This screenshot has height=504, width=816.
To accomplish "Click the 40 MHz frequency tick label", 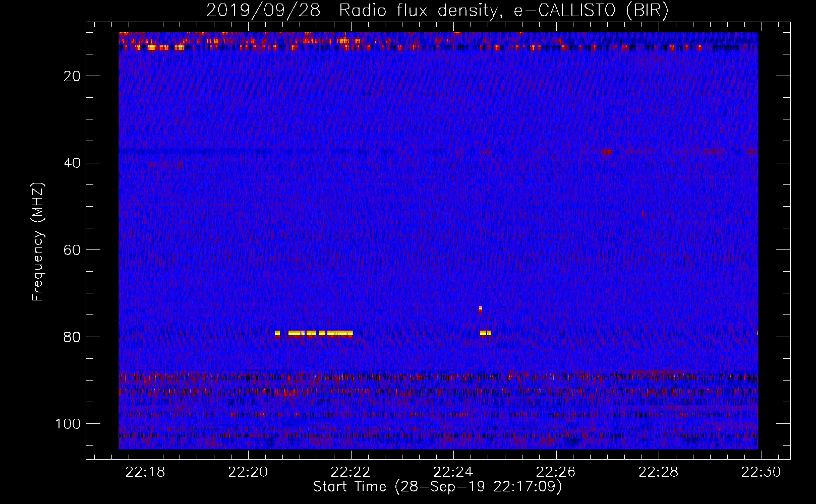I will tap(73, 163).
